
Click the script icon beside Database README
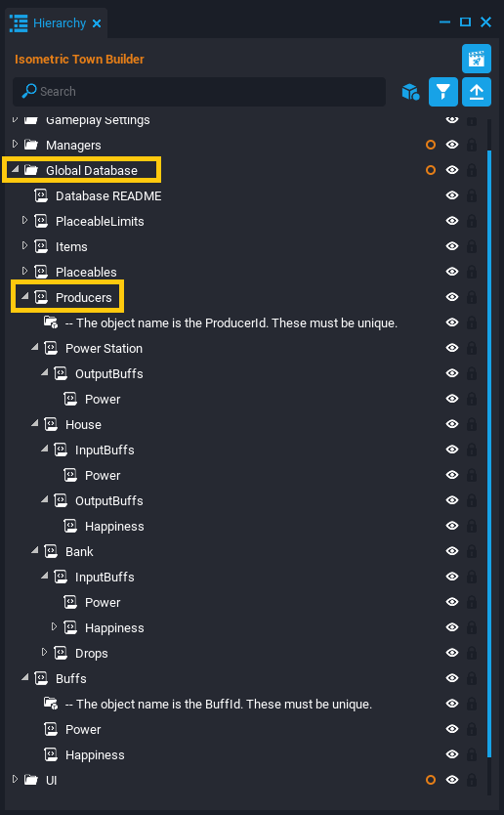click(41, 196)
